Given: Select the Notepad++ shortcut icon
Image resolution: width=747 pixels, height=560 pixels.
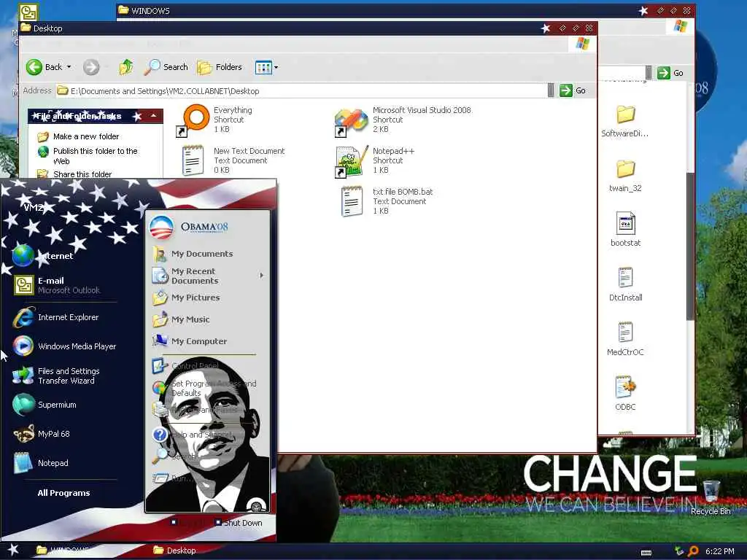Looking at the screenshot, I should tap(352, 161).
